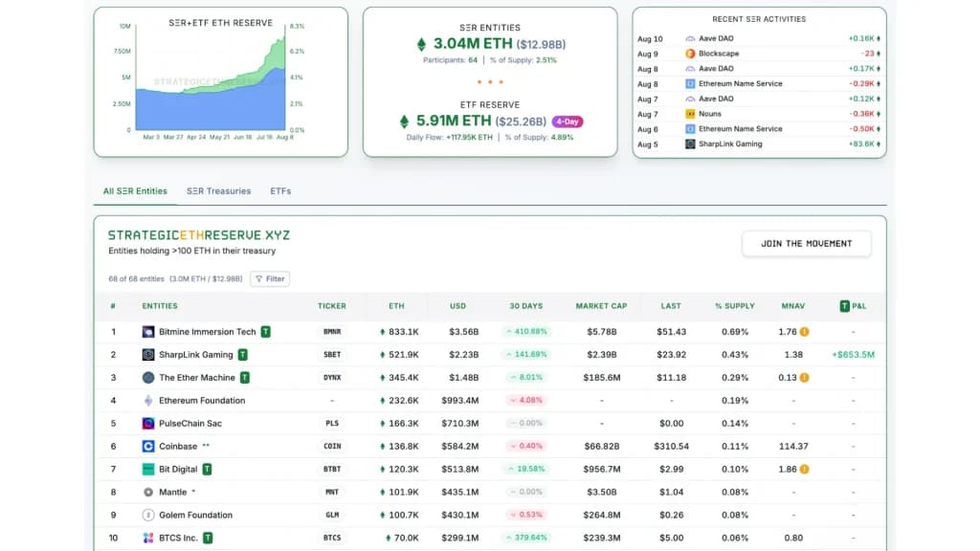Click the STRATEGICETHRESERVE.XYZ title
Image resolution: width=980 pixels, height=551 pixels.
click(199, 235)
